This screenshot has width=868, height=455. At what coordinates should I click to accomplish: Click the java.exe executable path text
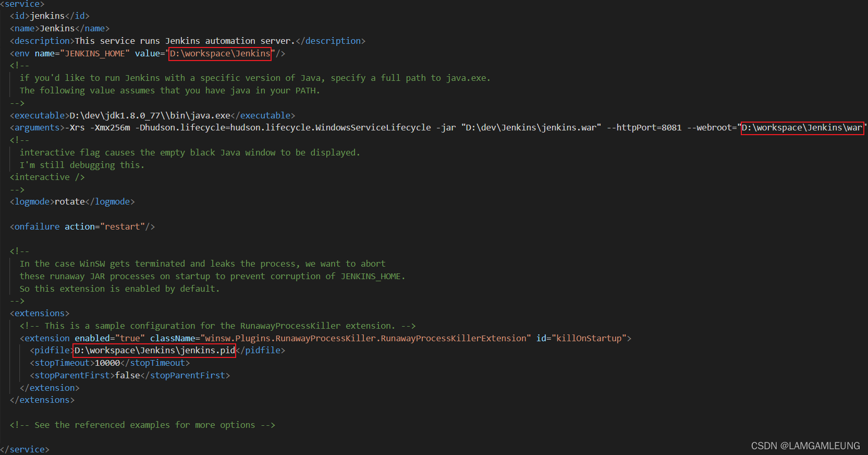pyautogui.click(x=150, y=116)
